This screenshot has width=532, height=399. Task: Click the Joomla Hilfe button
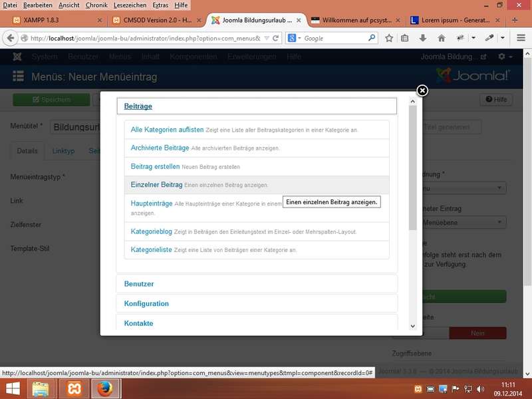click(496, 99)
